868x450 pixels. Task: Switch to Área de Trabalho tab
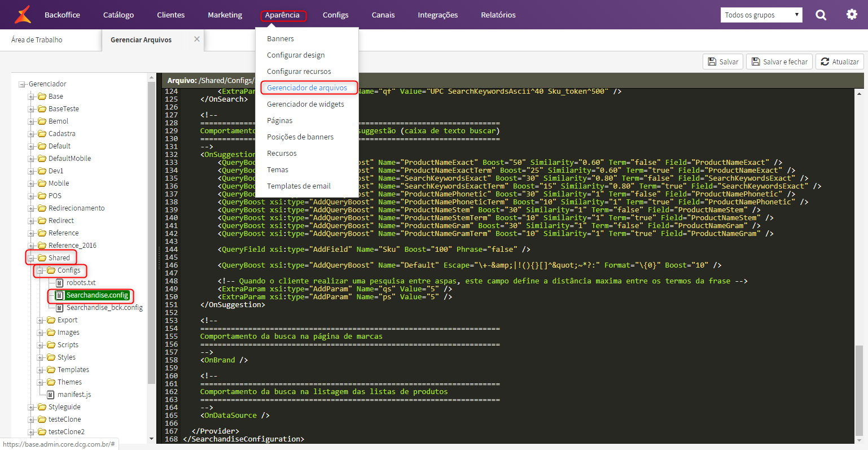click(37, 40)
